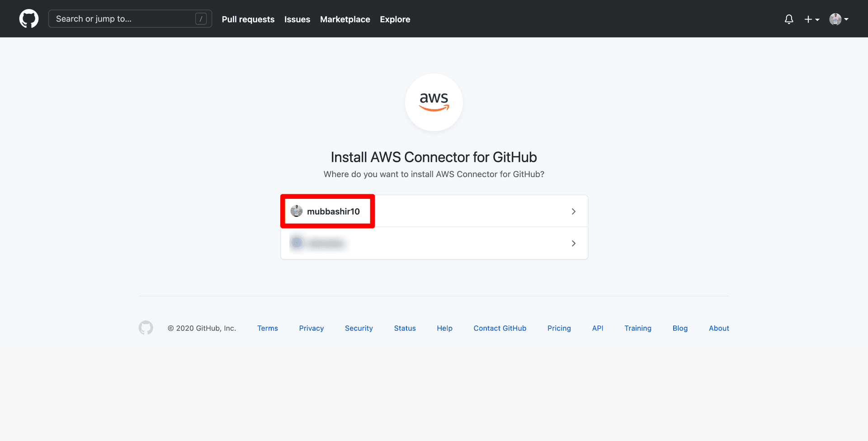Open About link in footer
Screen dimensions: 868x441
(x=719, y=328)
